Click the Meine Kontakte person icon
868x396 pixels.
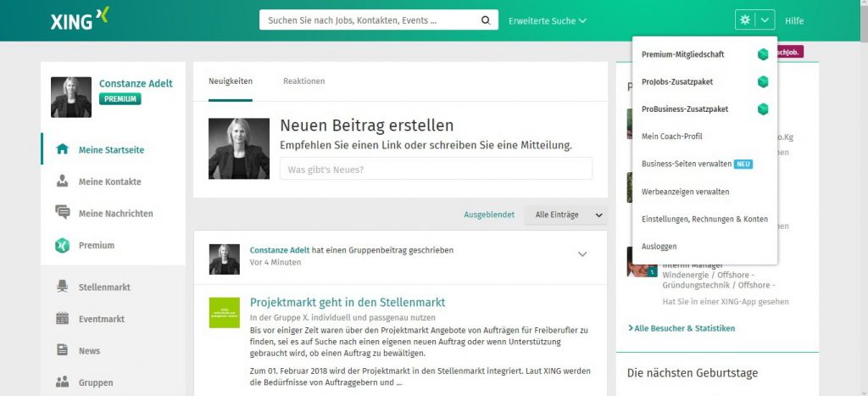[x=63, y=181]
